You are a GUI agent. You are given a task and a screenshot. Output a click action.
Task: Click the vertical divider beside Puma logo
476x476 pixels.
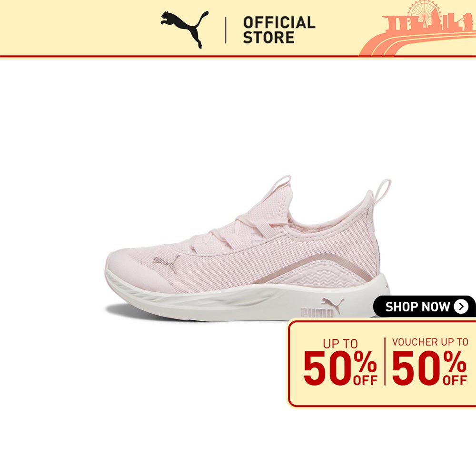226,30
